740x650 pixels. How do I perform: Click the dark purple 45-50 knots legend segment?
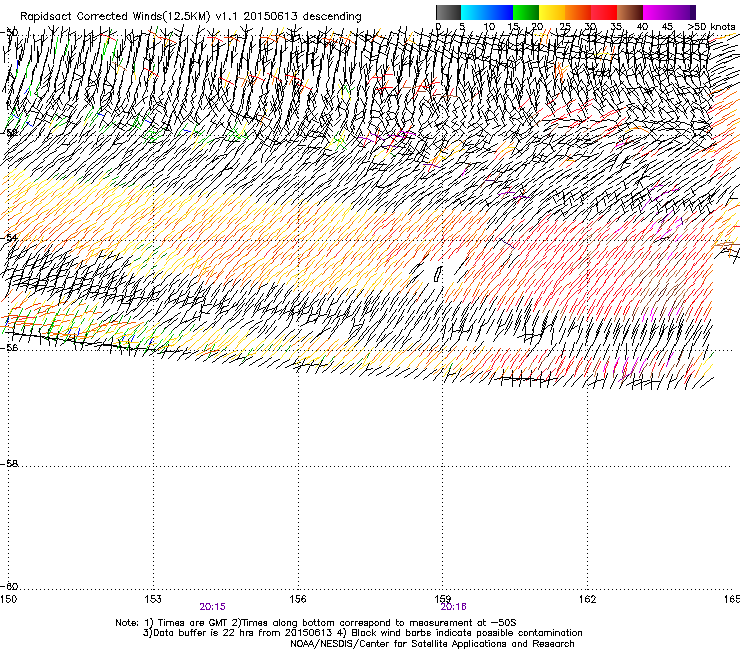[682, 12]
